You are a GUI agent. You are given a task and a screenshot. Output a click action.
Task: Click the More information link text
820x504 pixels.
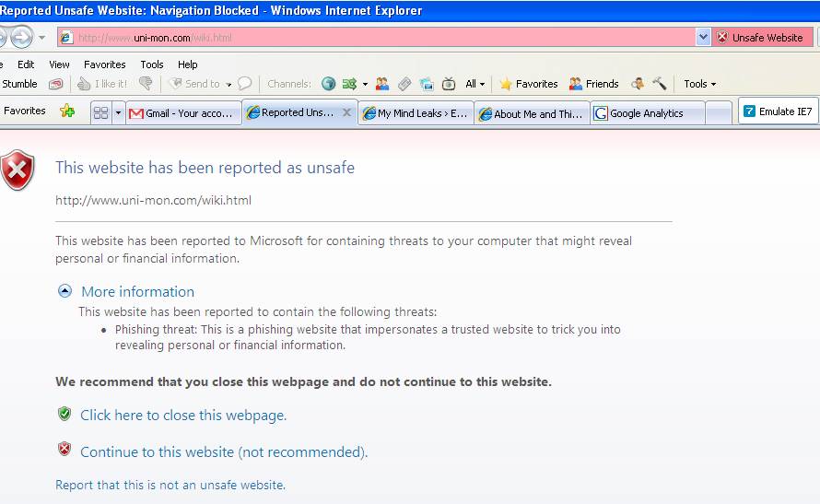[x=137, y=291]
